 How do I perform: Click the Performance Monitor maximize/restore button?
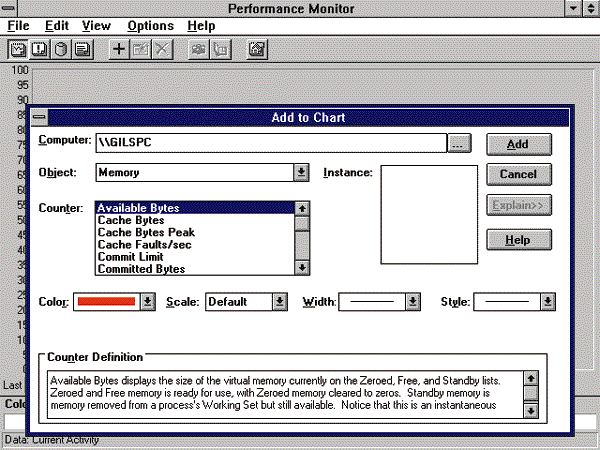click(591, 8)
